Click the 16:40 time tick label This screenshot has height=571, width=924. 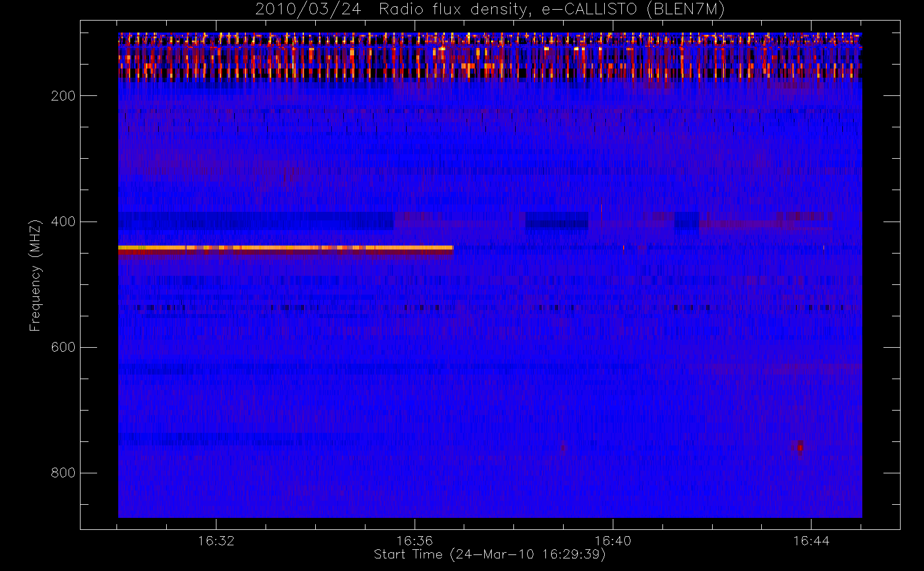(613, 541)
